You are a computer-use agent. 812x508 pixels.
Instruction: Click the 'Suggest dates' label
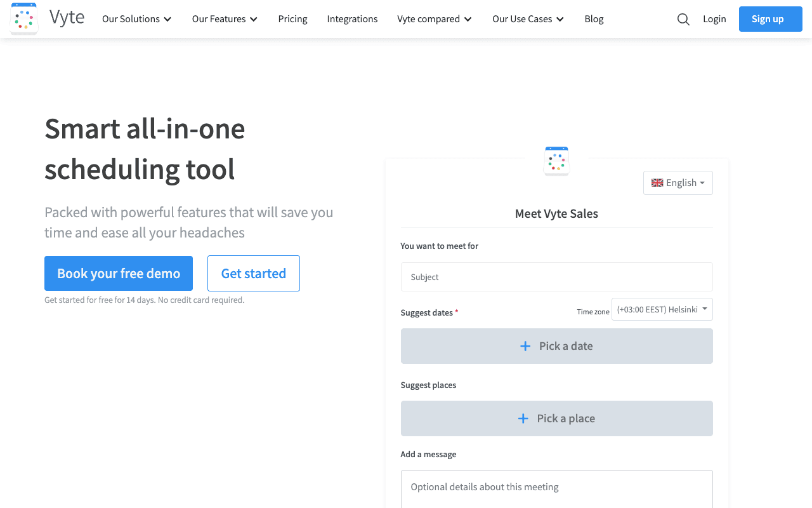click(427, 312)
